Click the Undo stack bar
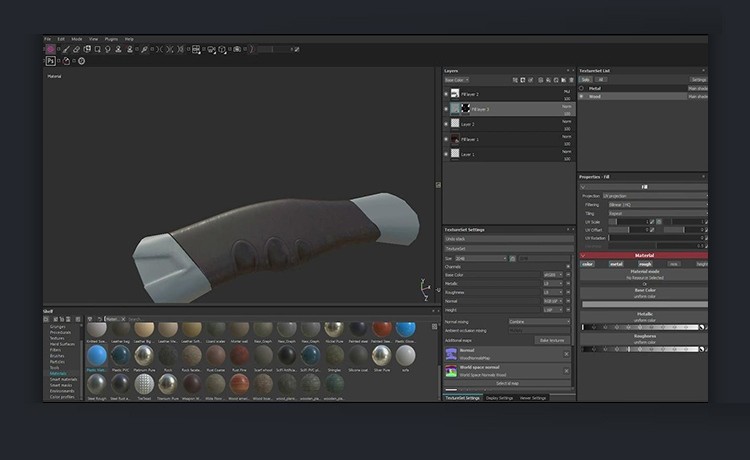 509,239
